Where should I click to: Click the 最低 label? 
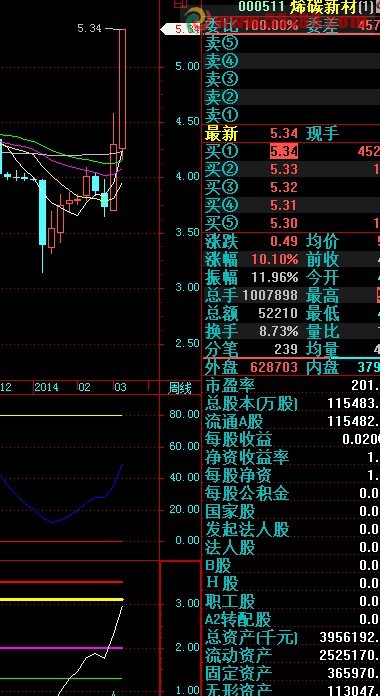(x=322, y=313)
